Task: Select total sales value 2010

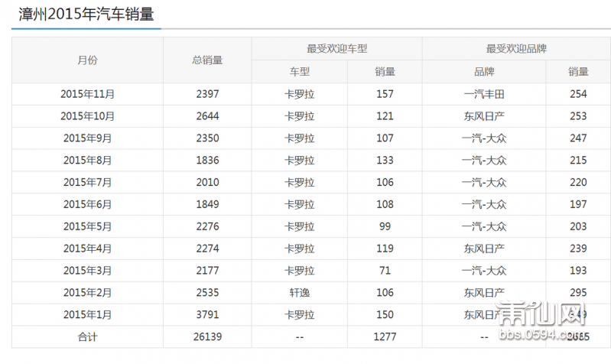Action: point(207,183)
